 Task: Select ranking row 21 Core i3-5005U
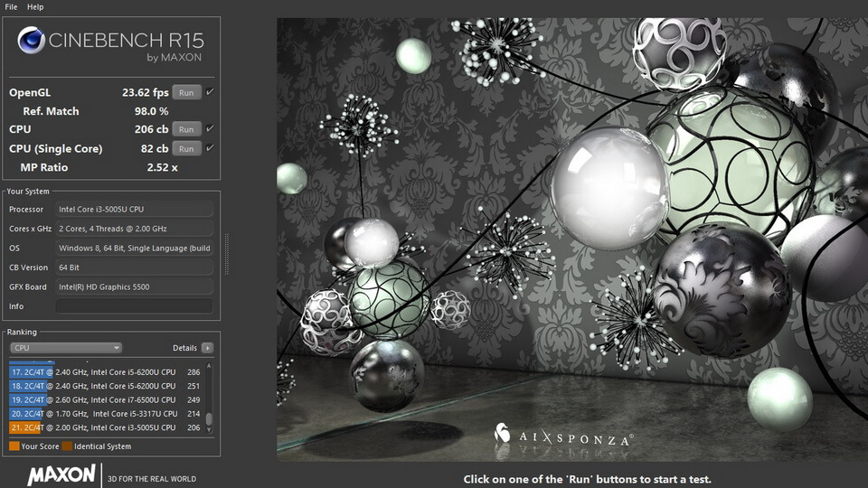[106, 427]
